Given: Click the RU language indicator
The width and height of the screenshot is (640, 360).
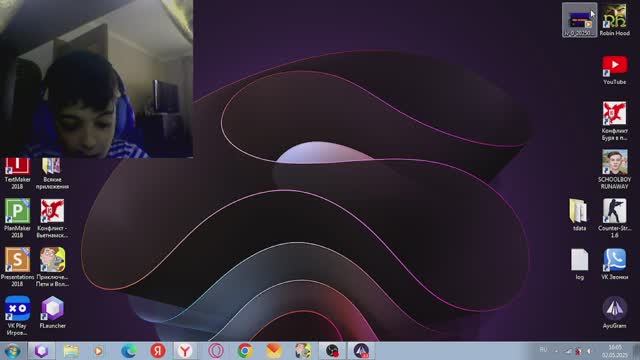Looking at the screenshot, I should coord(543,350).
